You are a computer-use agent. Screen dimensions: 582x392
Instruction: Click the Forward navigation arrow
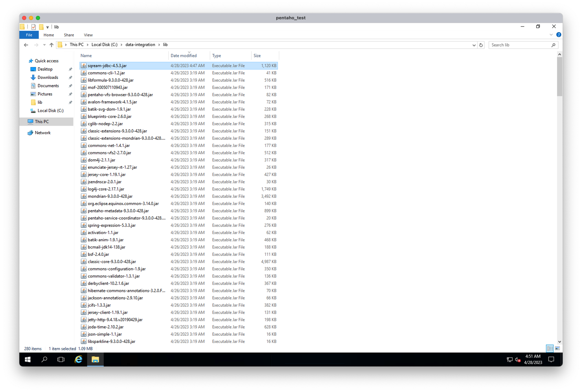pos(36,45)
